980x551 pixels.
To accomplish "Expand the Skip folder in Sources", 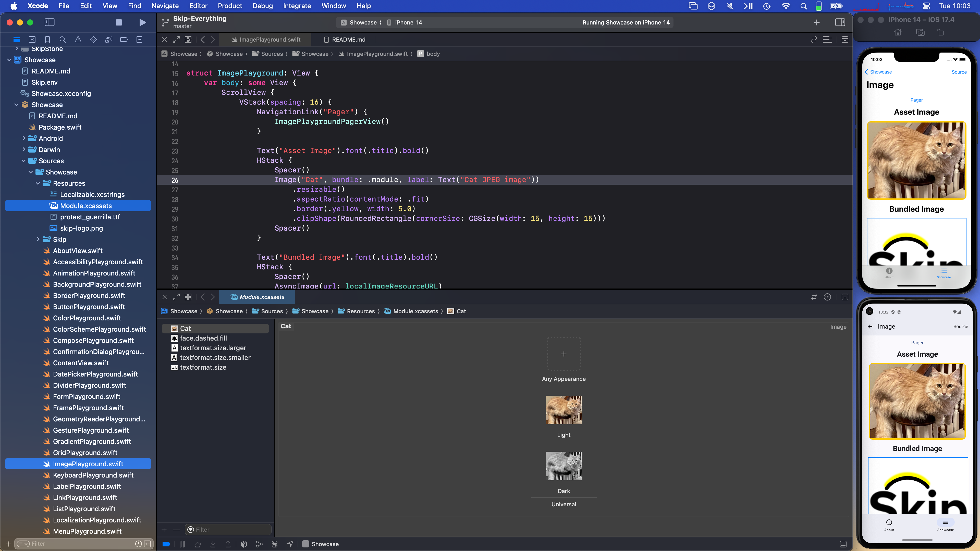I will [x=38, y=240].
